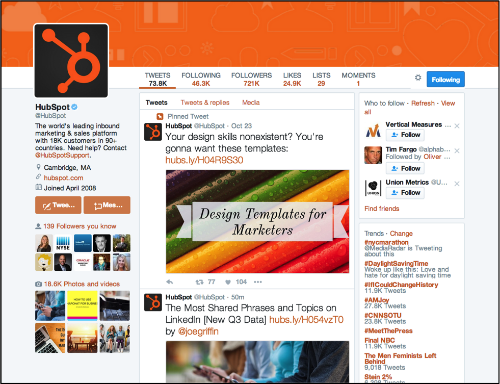500x384 pixels.
Task: Click the Vertical Measures logo avatar
Action: pyautogui.click(x=373, y=131)
